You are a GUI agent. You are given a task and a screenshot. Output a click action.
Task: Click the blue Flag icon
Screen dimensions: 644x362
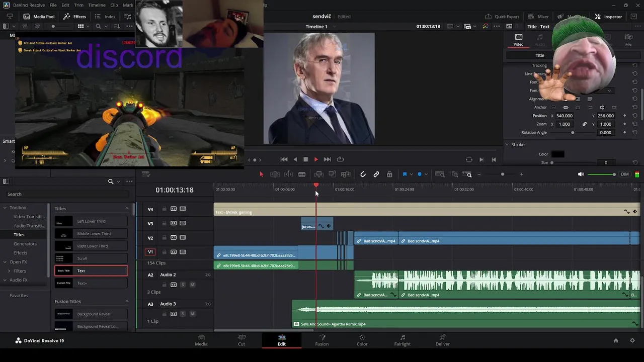405,174
